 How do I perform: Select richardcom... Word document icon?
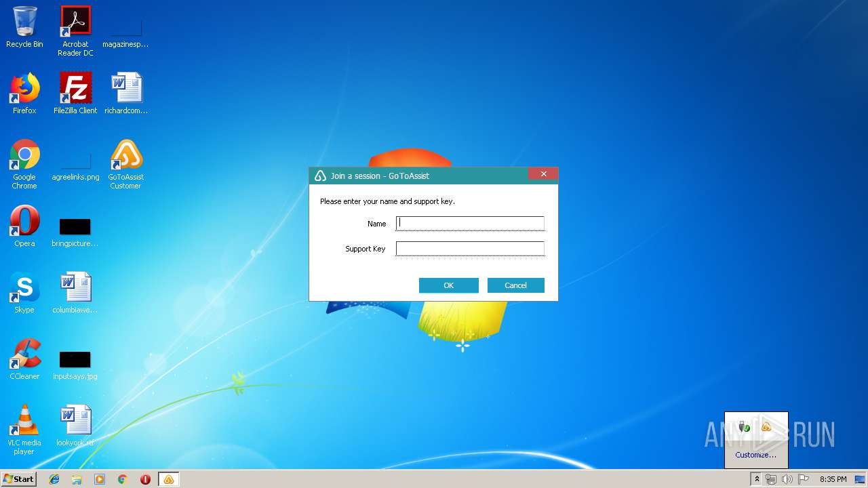pyautogui.click(x=126, y=94)
